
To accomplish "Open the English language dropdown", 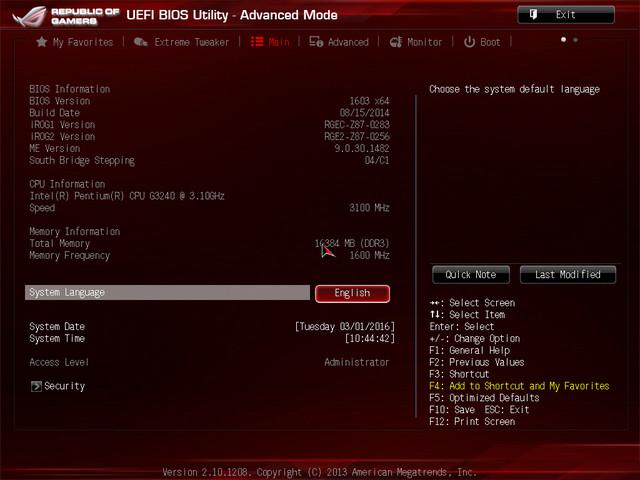I will pos(352,293).
